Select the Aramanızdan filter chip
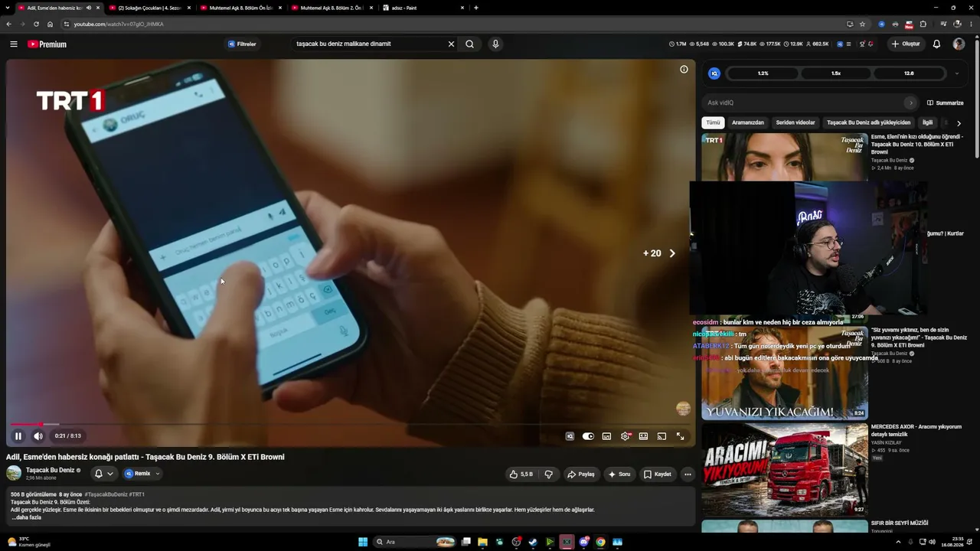The image size is (980, 551). [748, 122]
